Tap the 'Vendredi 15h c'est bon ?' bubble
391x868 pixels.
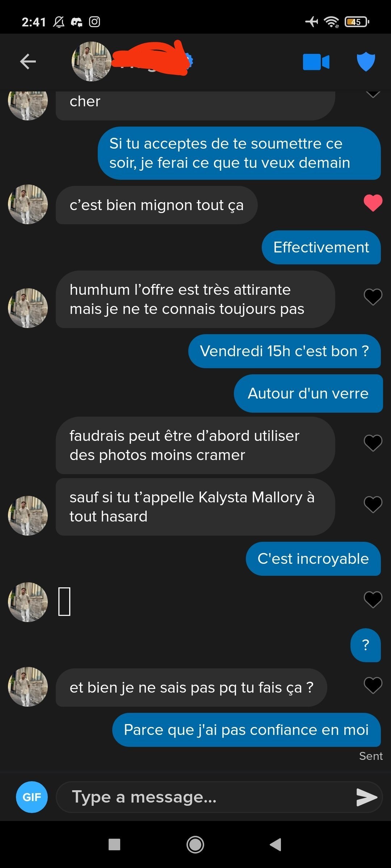click(285, 351)
